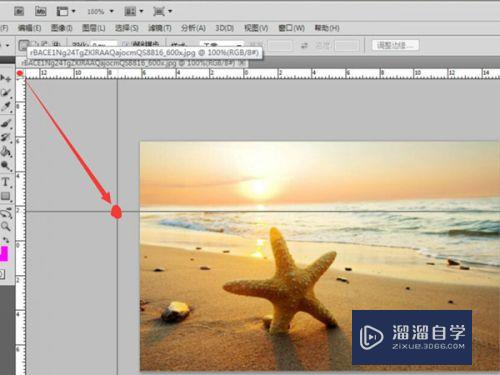Open the 3D(D) menu
Image resolution: width=500 pixels, height=375 pixels.
tap(224, 28)
